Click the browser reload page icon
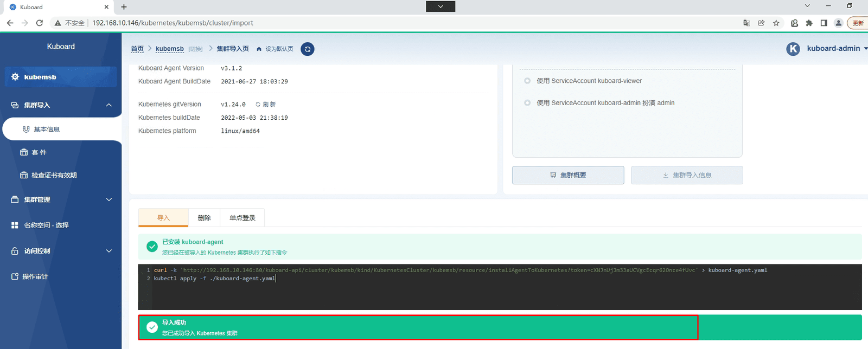Viewport: 868px width, 349px height. [39, 23]
